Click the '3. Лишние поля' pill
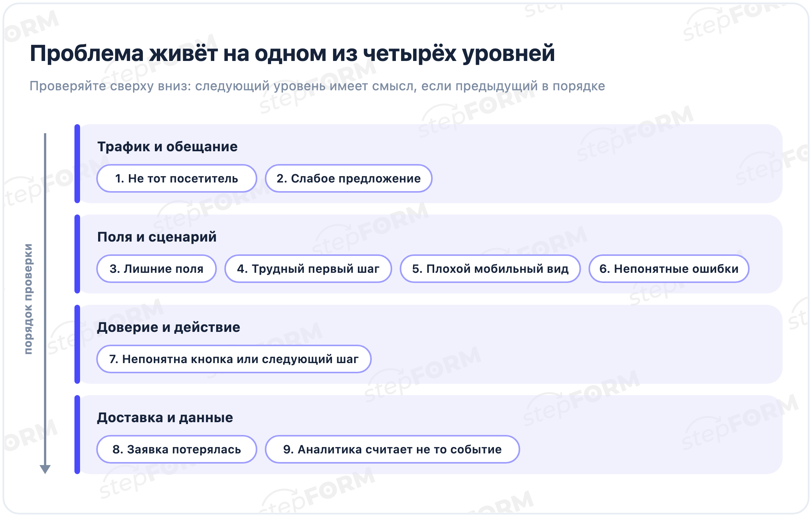This screenshot has width=812, height=517. point(156,269)
